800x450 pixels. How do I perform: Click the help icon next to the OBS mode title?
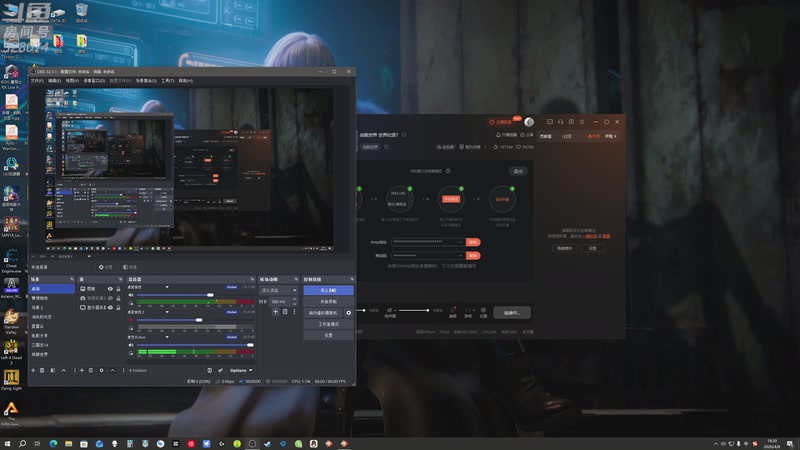click(448, 171)
